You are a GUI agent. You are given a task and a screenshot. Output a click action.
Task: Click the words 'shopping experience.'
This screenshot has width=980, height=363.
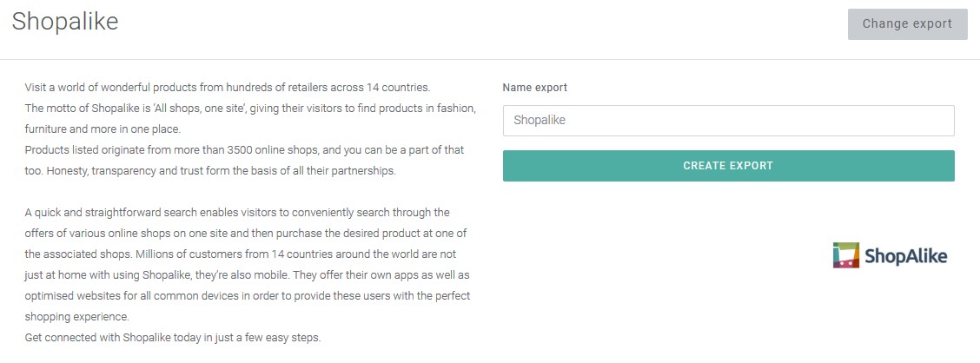pos(76,317)
